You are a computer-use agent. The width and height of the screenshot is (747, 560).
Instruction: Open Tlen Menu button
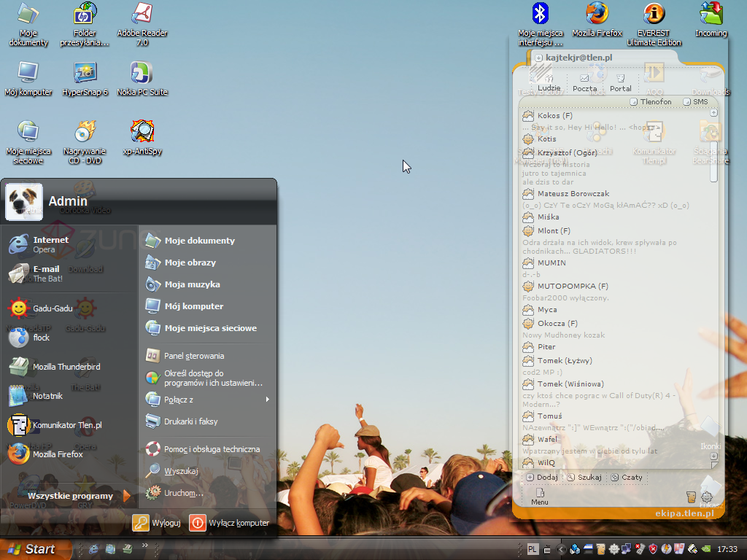540,497
